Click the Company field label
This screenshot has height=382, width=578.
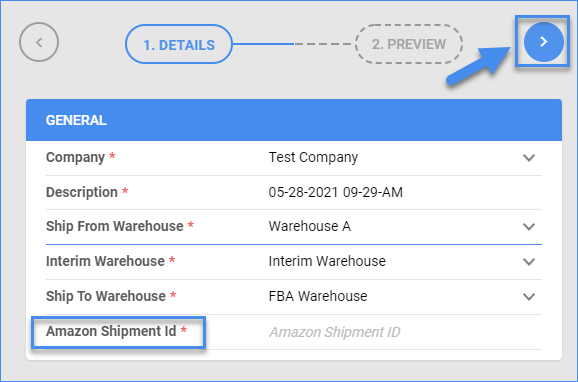75,157
